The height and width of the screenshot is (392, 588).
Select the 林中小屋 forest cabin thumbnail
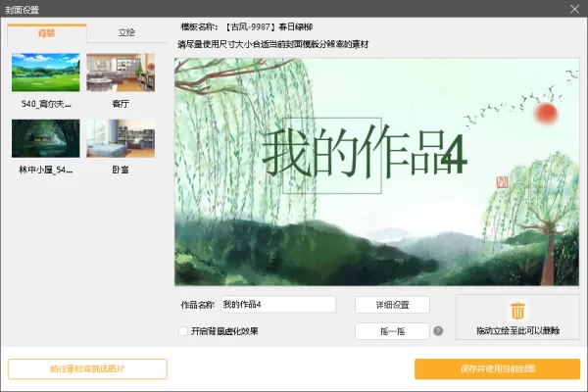click(x=46, y=138)
